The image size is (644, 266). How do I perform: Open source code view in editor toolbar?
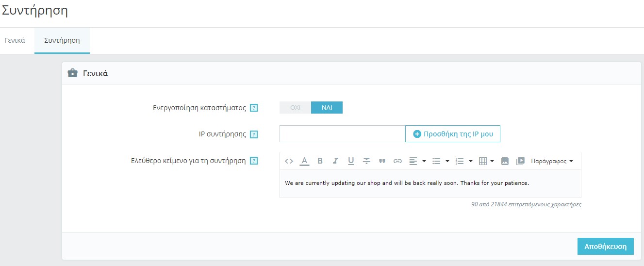[289, 161]
